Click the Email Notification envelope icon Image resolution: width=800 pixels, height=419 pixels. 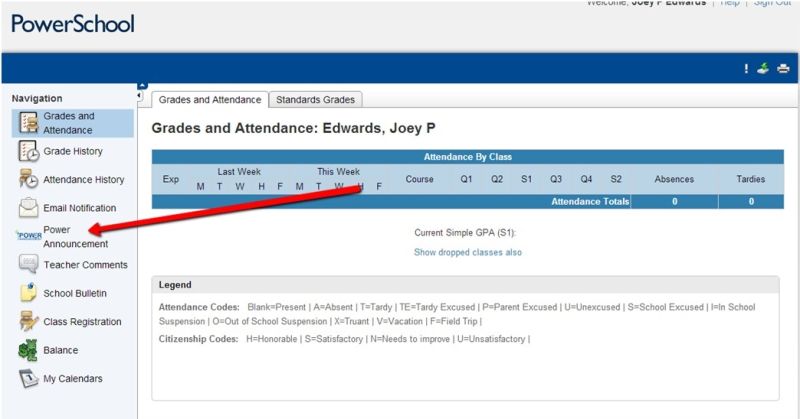[29, 208]
